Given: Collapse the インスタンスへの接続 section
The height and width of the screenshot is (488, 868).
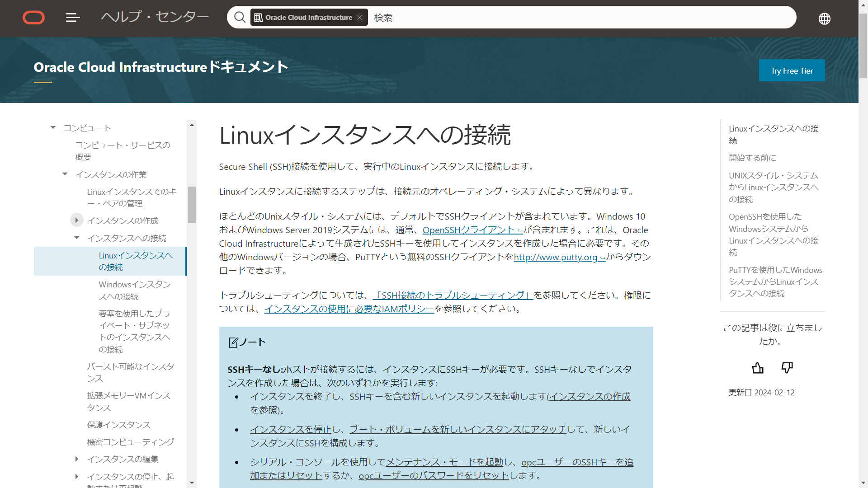Looking at the screenshot, I should [x=76, y=237].
